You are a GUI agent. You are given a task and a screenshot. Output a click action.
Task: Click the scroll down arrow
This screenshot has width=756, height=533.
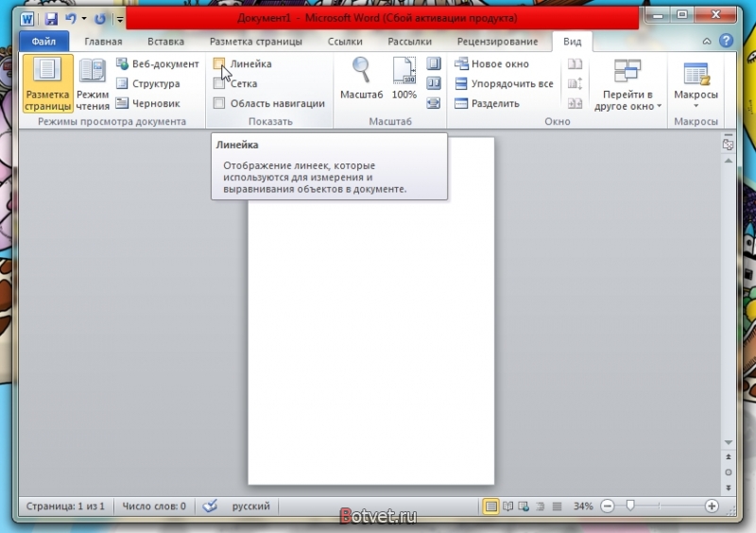[x=728, y=442]
